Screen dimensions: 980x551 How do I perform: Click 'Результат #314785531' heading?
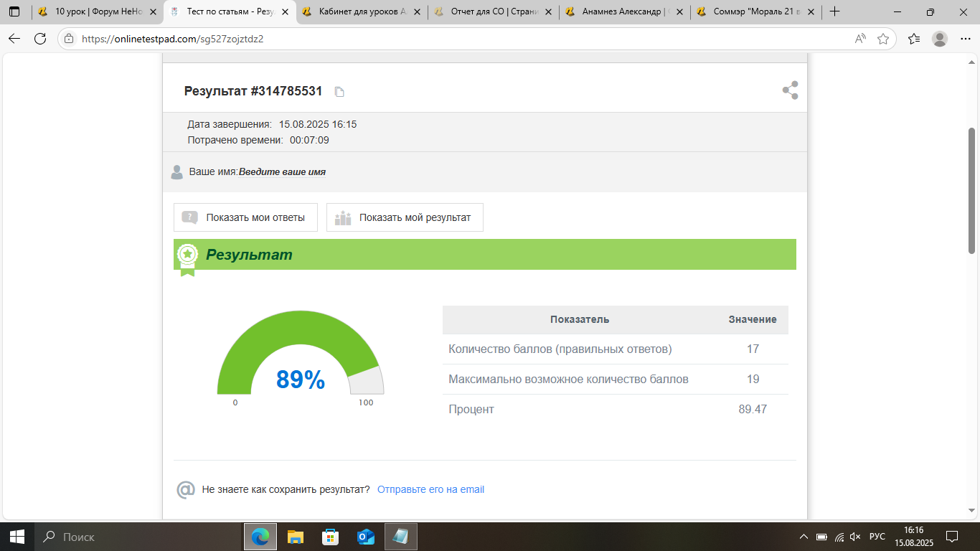(x=253, y=91)
